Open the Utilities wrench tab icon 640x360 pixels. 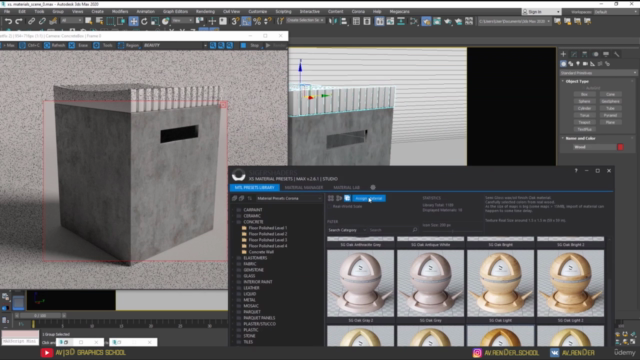[617, 54]
